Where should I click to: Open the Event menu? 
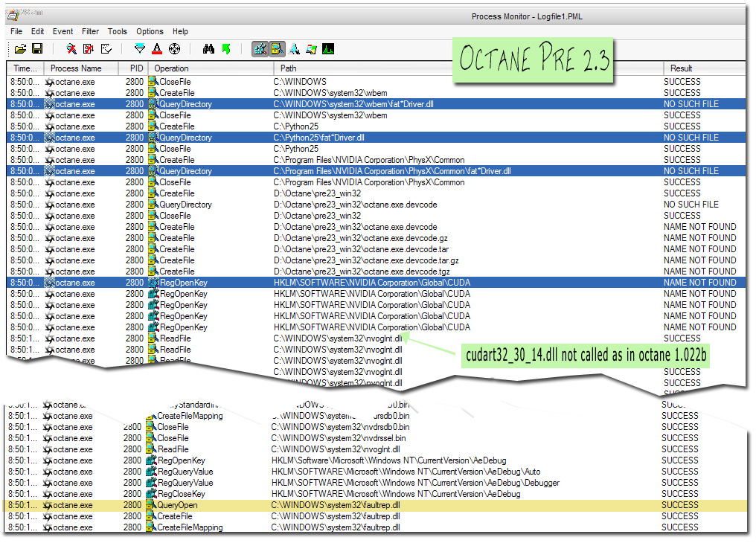click(x=63, y=31)
